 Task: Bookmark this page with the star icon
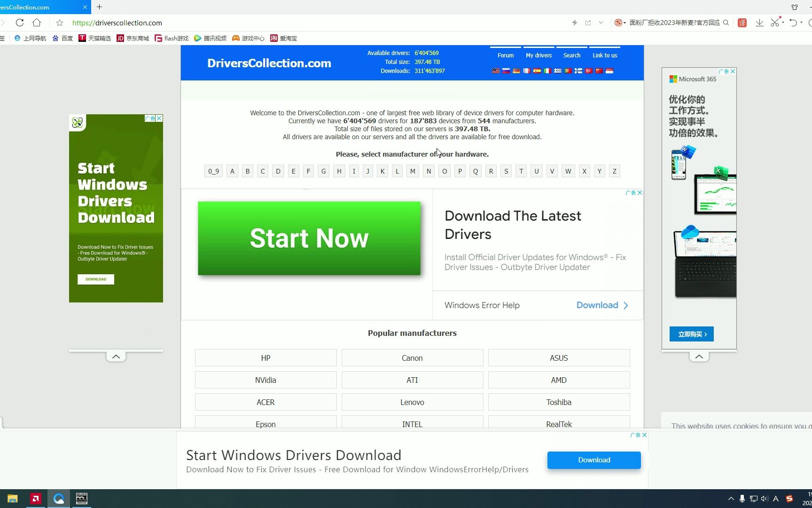pyautogui.click(x=60, y=23)
